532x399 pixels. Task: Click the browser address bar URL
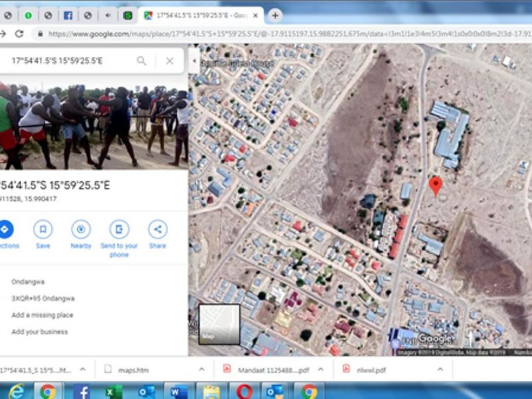289,34
